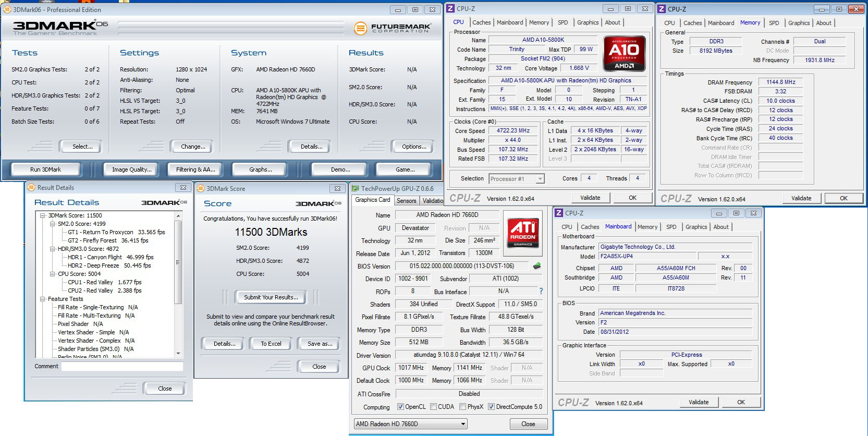868x436 pixels.
Task: Click Submit Your Results button
Action: coord(271,297)
